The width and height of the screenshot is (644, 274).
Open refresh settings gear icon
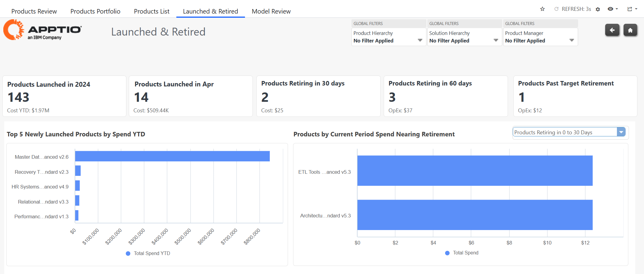pyautogui.click(x=598, y=9)
